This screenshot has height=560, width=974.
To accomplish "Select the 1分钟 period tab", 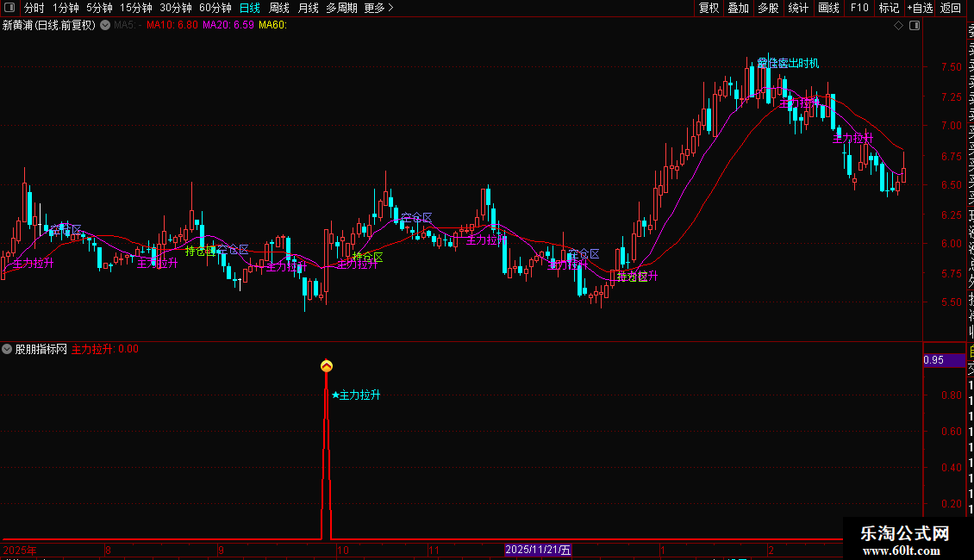I will click(x=66, y=8).
